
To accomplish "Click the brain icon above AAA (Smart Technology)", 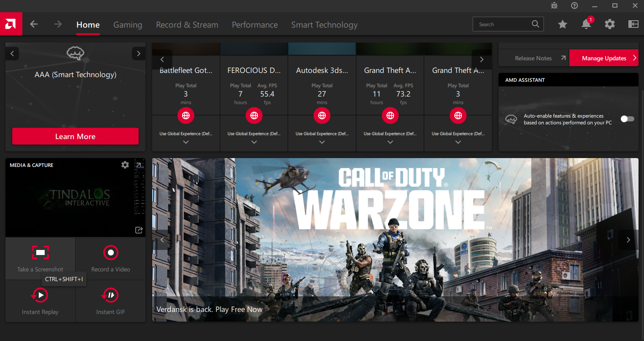I will coord(75,54).
